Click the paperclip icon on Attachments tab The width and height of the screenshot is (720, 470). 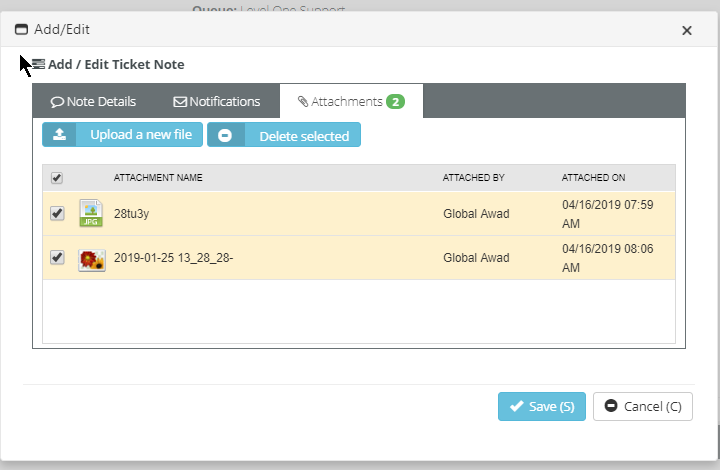point(303,102)
